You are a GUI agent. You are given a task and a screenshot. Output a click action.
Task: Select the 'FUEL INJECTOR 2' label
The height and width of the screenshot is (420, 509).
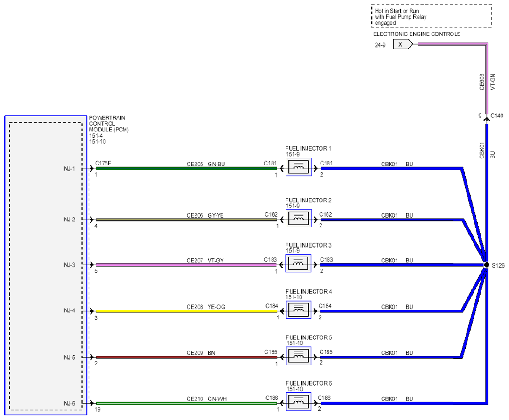click(x=308, y=200)
